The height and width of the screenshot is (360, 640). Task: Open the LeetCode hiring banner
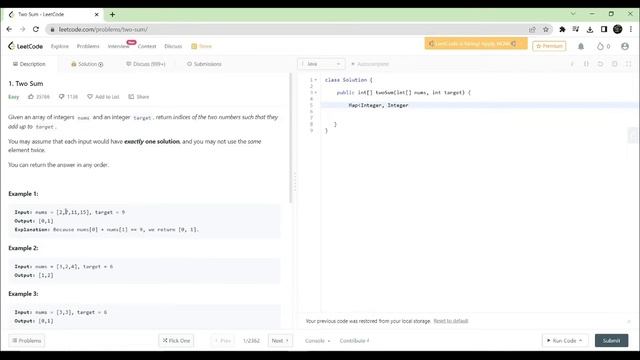point(476,44)
